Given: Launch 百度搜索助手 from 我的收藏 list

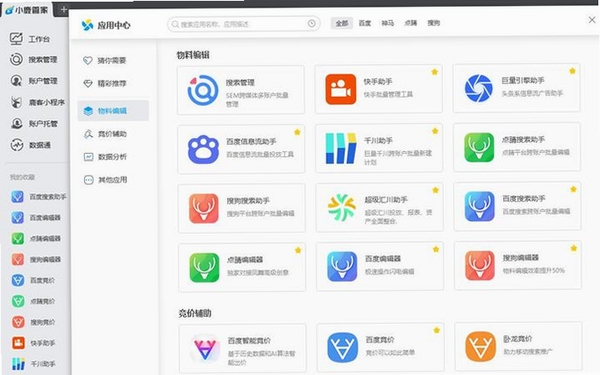Looking at the screenshot, I should [38, 197].
